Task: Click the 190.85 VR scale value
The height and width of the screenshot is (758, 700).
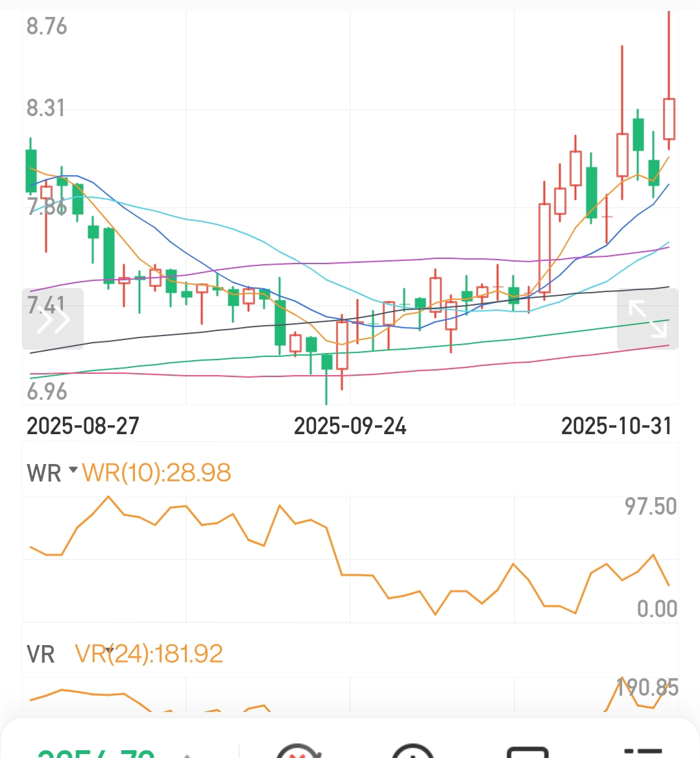Action: pos(647,687)
